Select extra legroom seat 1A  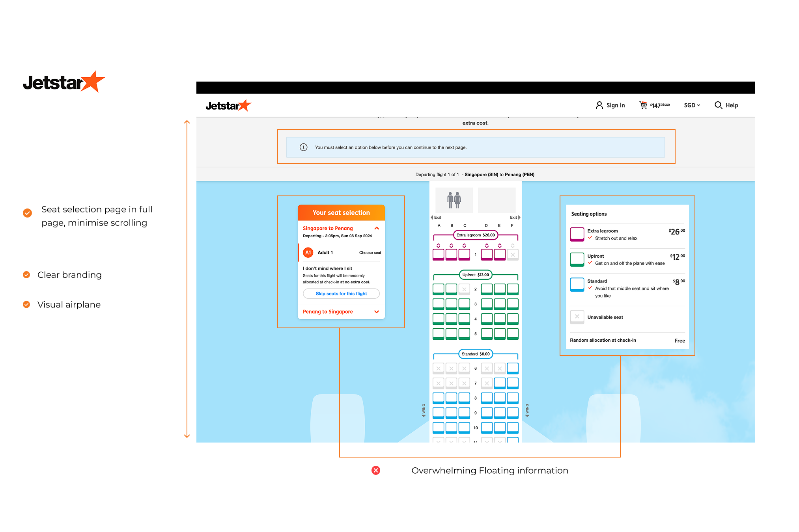[x=438, y=255]
